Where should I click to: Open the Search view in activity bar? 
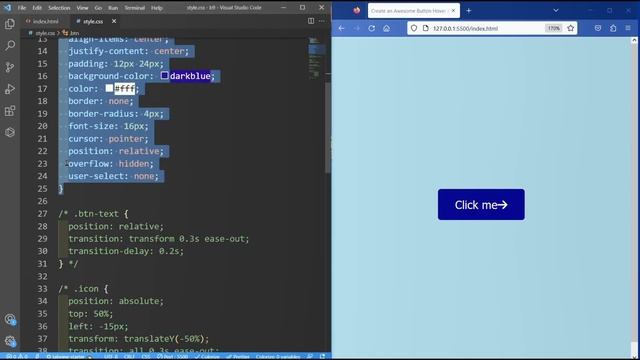pyautogui.click(x=10, y=45)
